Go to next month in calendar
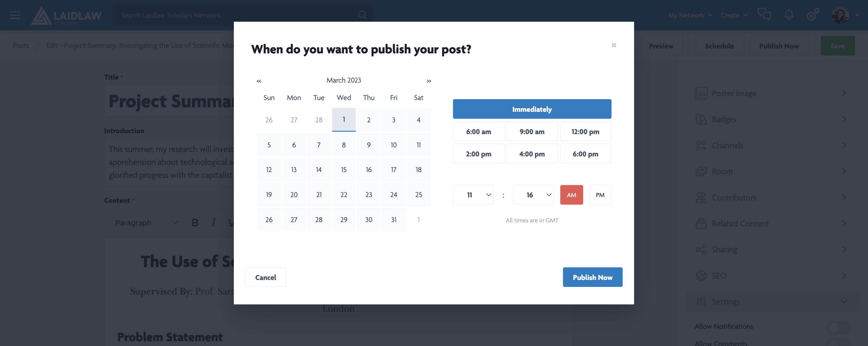 tap(429, 81)
